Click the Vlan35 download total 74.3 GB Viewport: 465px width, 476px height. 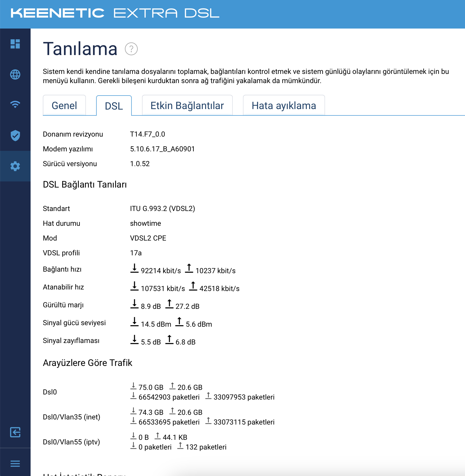click(x=151, y=412)
